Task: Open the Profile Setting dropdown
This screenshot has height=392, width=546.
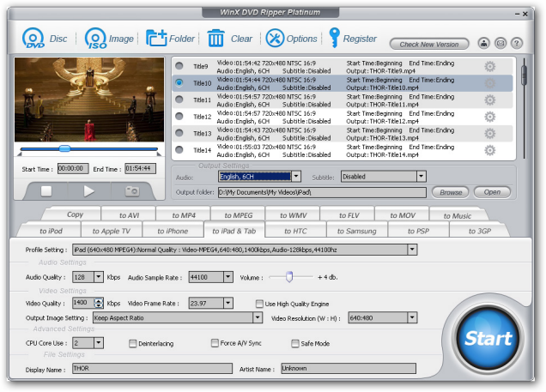Action: pos(412,250)
